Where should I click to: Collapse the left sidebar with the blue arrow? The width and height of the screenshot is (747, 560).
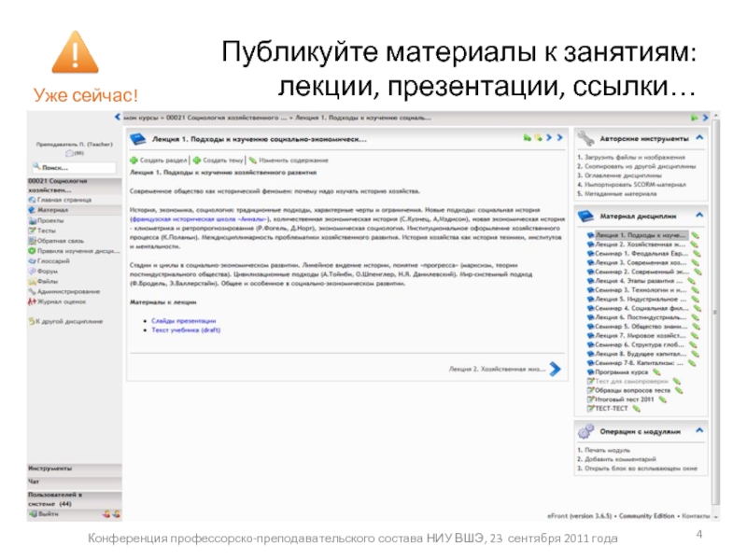click(118, 117)
